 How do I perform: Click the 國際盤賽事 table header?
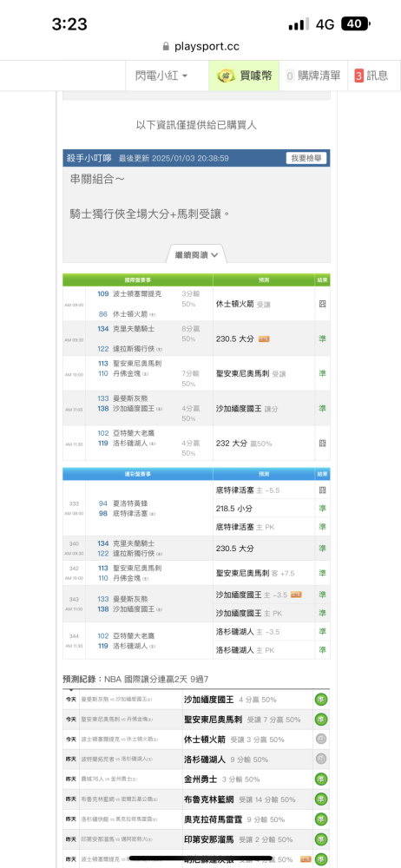(x=138, y=279)
